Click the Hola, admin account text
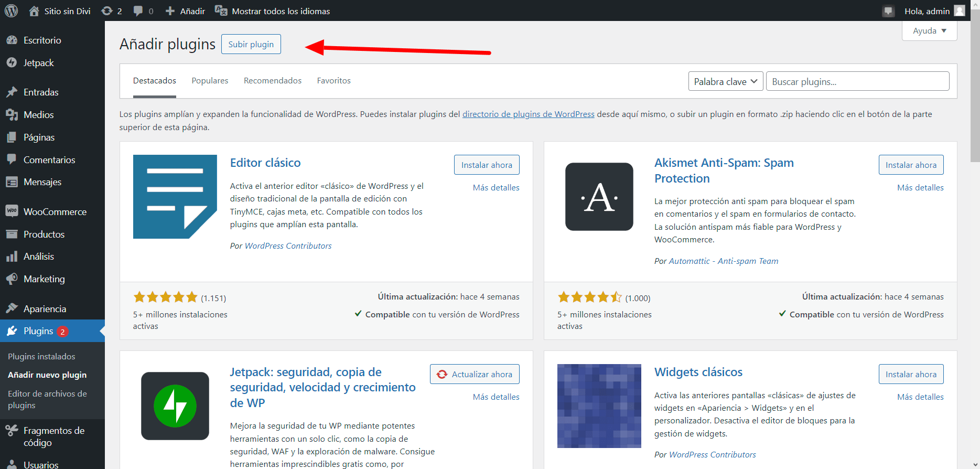Image resolution: width=980 pixels, height=469 pixels. [x=927, y=11]
